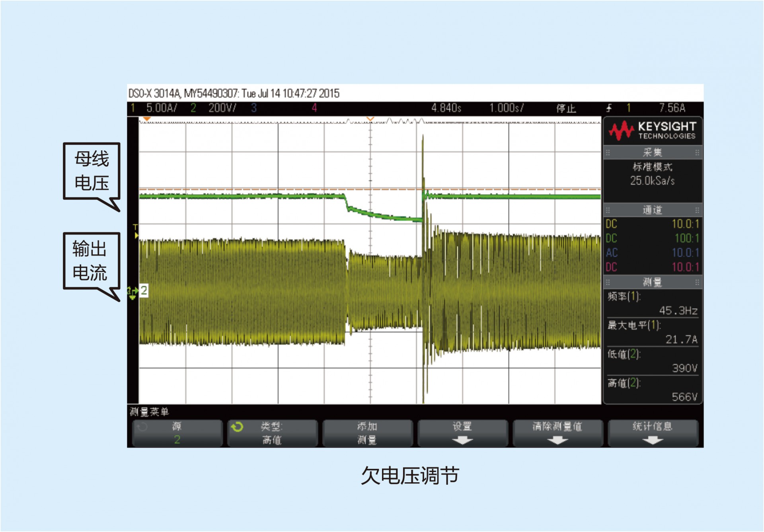Toggle channel 1 5.00A/ indicator
This screenshot has height=532, width=764.
155,108
